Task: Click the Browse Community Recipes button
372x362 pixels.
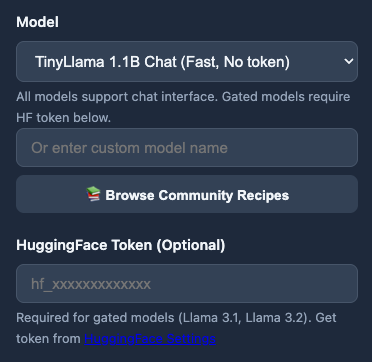Action: tap(187, 194)
